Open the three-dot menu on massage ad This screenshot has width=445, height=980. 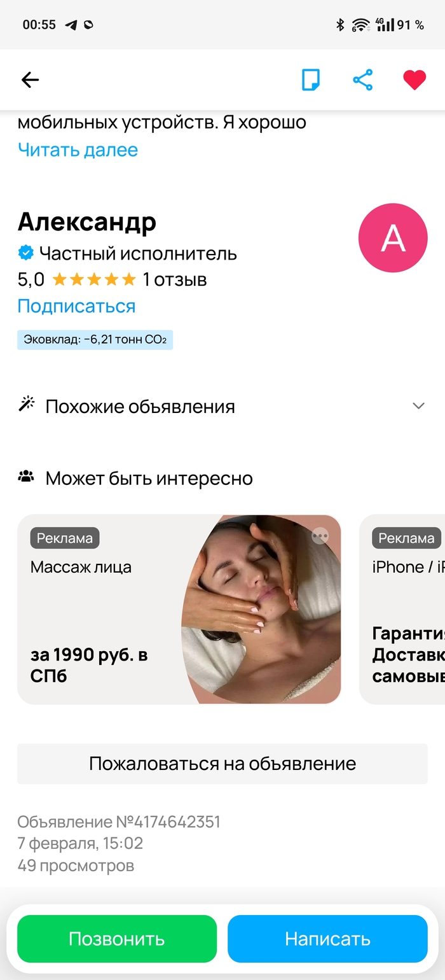(x=320, y=536)
